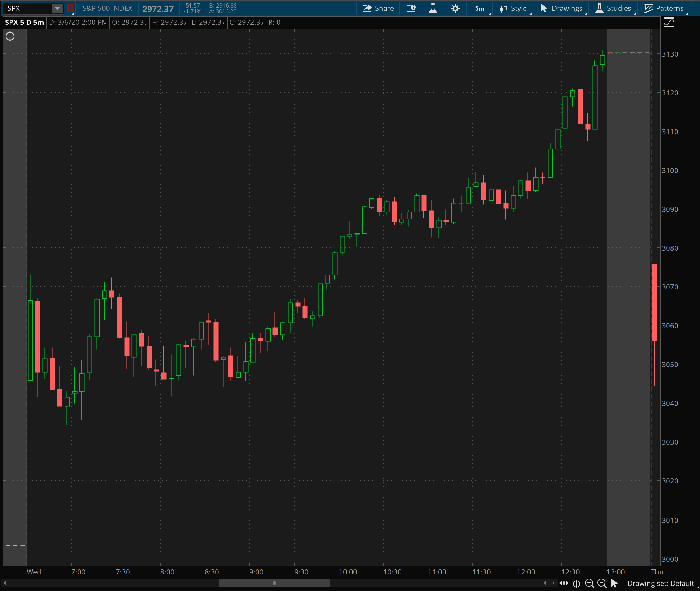The height and width of the screenshot is (591, 700).
Task: Click the chart-pattern icon next to Patterns
Action: click(649, 8)
